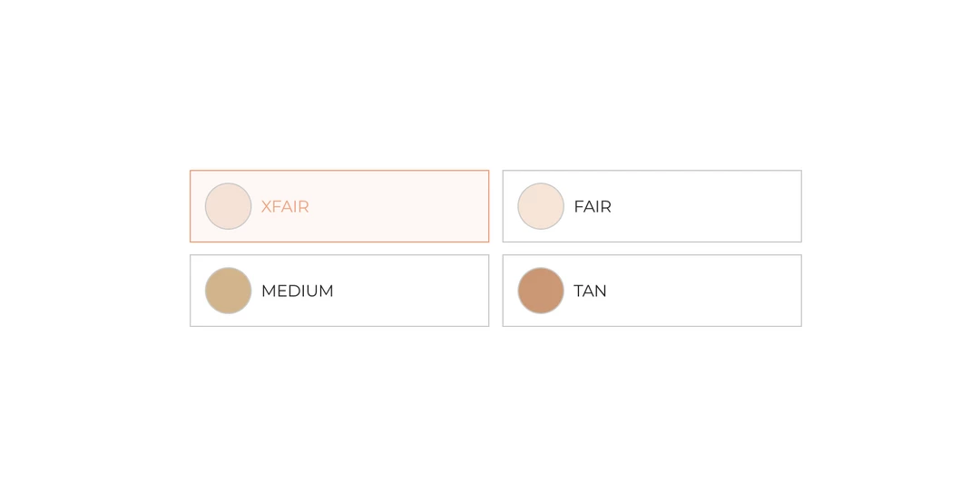980x484 pixels.
Task: Select the FAIR skin tone option
Action: pos(652,206)
